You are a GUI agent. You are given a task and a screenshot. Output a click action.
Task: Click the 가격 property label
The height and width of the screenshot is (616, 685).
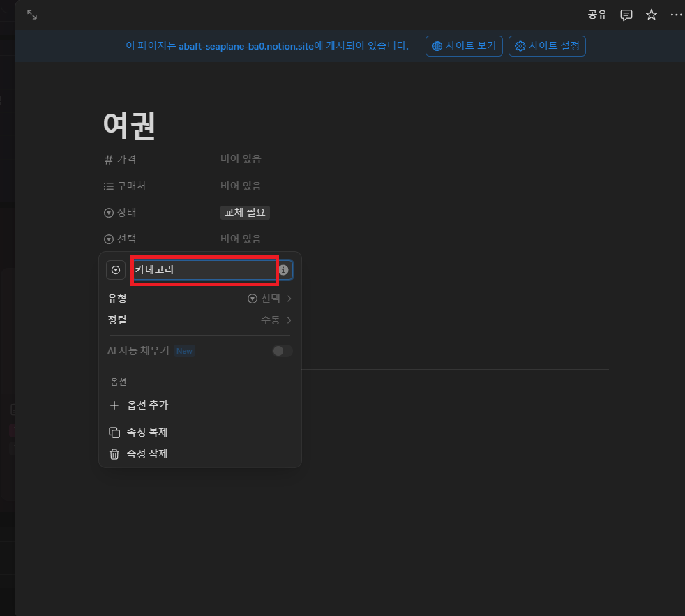pyautogui.click(x=126, y=160)
